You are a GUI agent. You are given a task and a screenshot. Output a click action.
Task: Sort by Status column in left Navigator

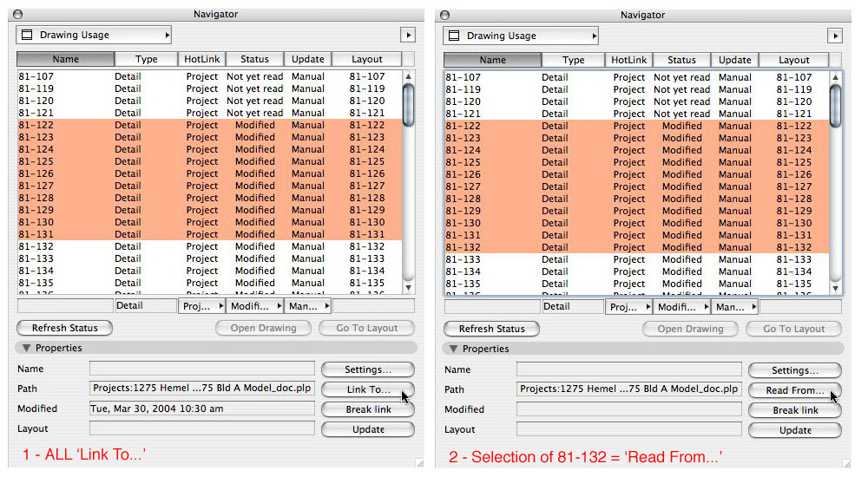[254, 59]
